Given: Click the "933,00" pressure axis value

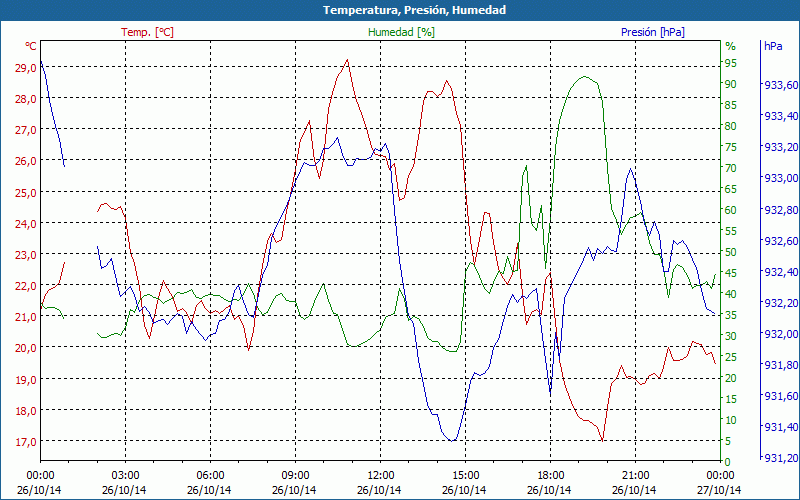Looking at the screenshot, I should point(781,178).
